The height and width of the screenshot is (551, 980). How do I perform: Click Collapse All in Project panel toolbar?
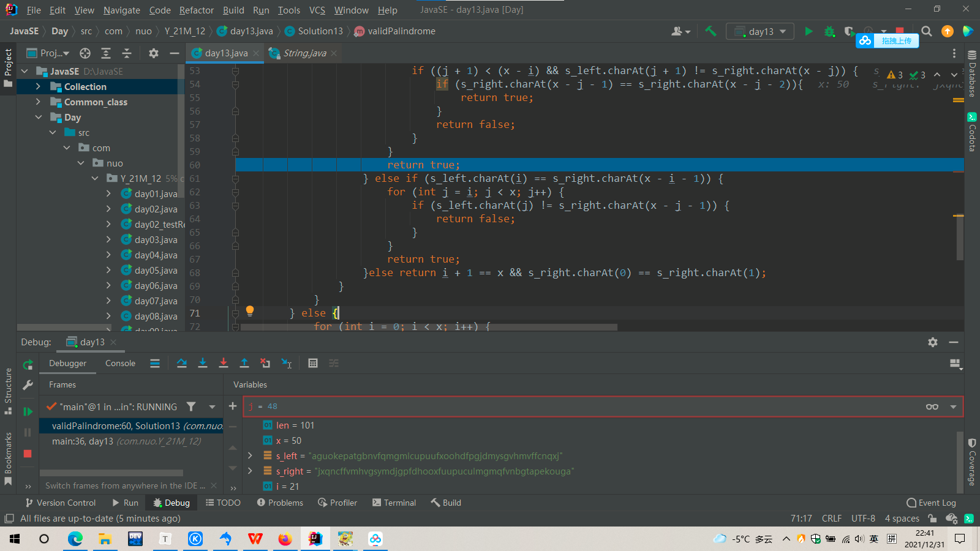pyautogui.click(x=127, y=53)
